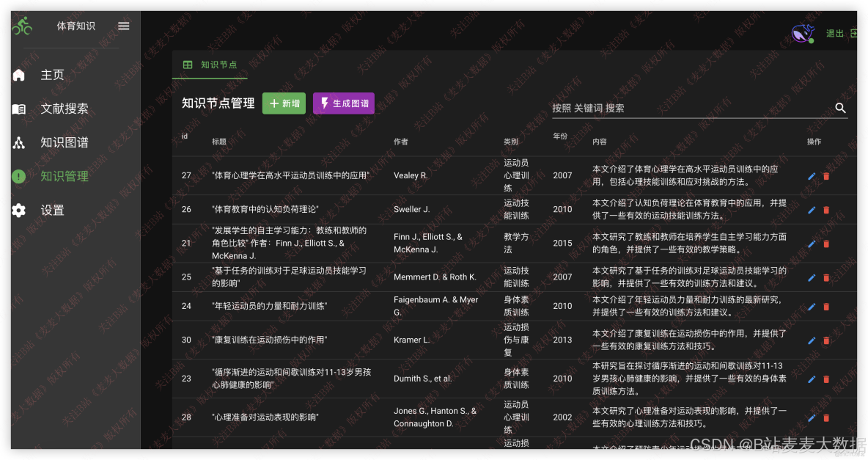Click the whale avatar in the top bar

(802, 33)
